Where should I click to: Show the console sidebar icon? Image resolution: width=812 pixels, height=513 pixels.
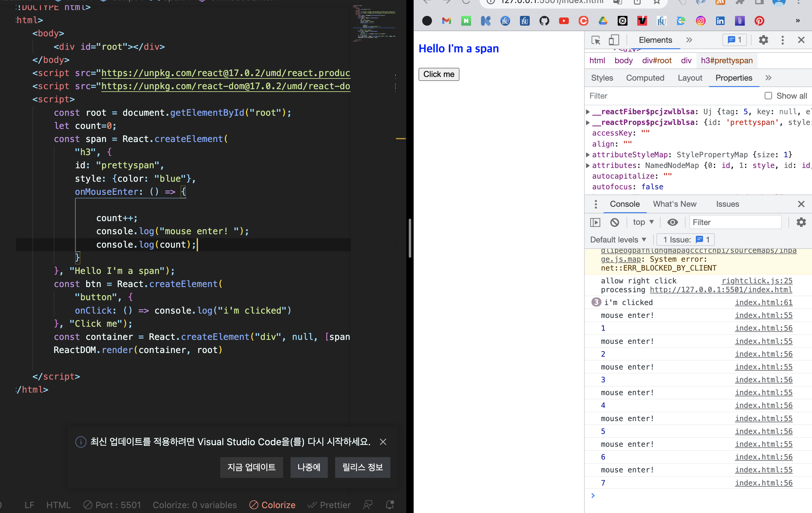tap(595, 223)
